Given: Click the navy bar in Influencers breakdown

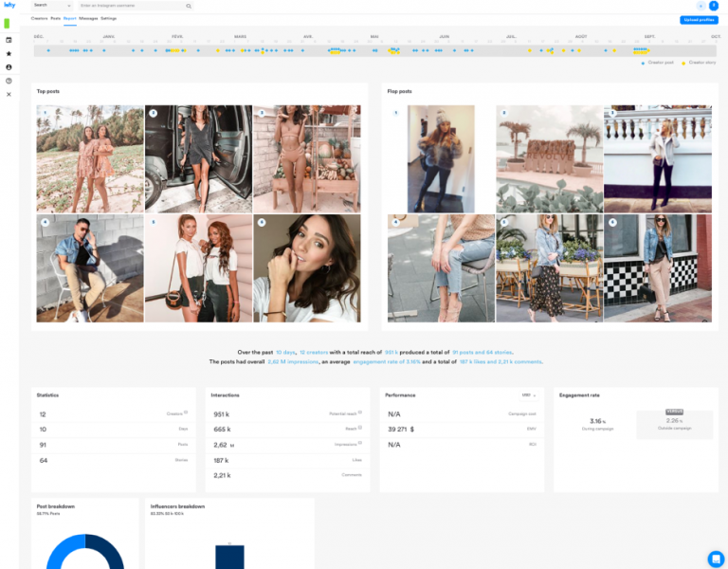Looking at the screenshot, I should (229, 557).
